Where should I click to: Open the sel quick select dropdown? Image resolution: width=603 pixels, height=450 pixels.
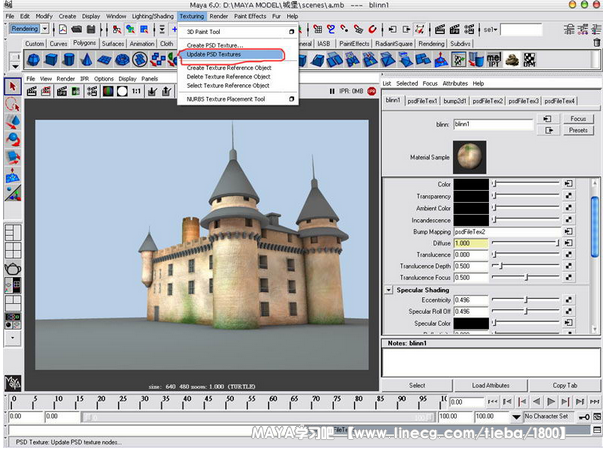491,30
